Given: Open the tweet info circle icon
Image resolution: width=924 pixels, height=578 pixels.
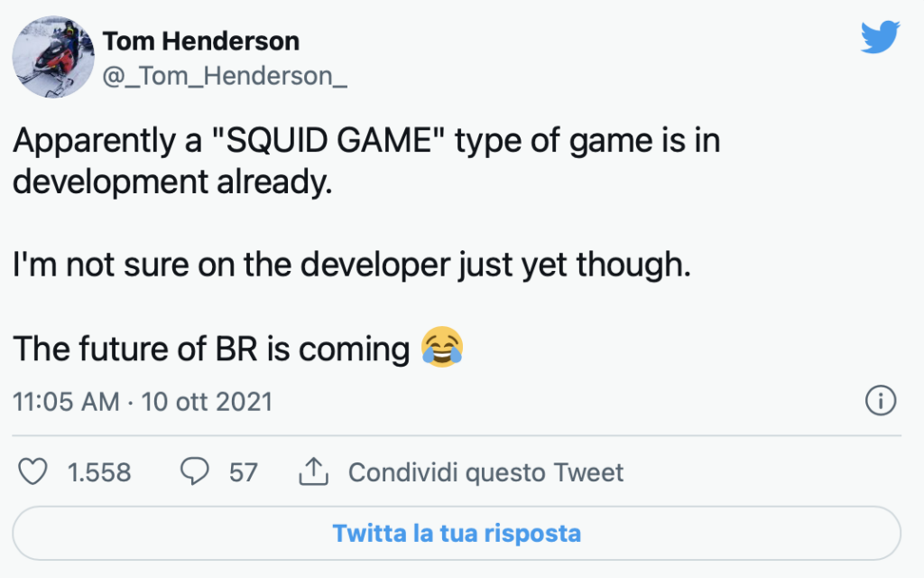Looking at the screenshot, I should click(x=880, y=400).
